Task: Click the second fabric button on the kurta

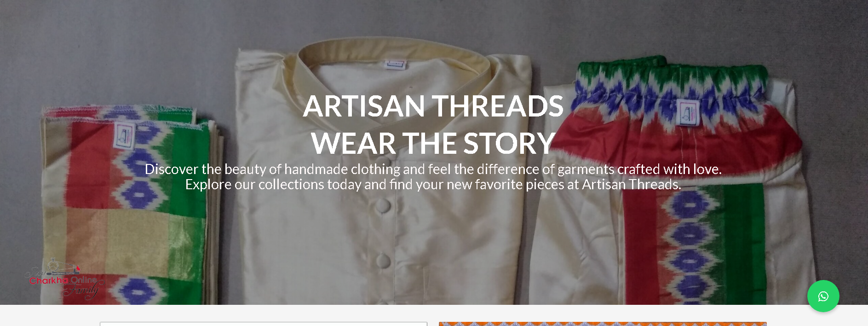Action: click(382, 261)
